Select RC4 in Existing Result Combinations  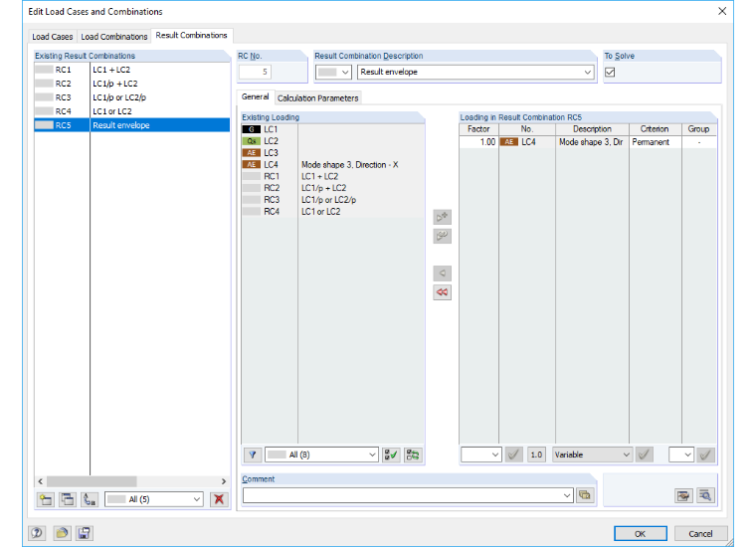tap(131, 111)
